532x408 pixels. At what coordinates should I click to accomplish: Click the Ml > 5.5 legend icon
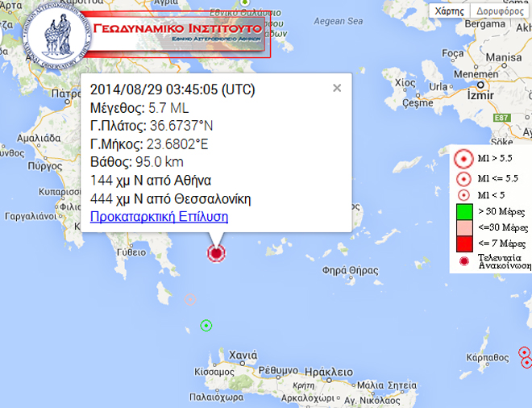coord(463,160)
